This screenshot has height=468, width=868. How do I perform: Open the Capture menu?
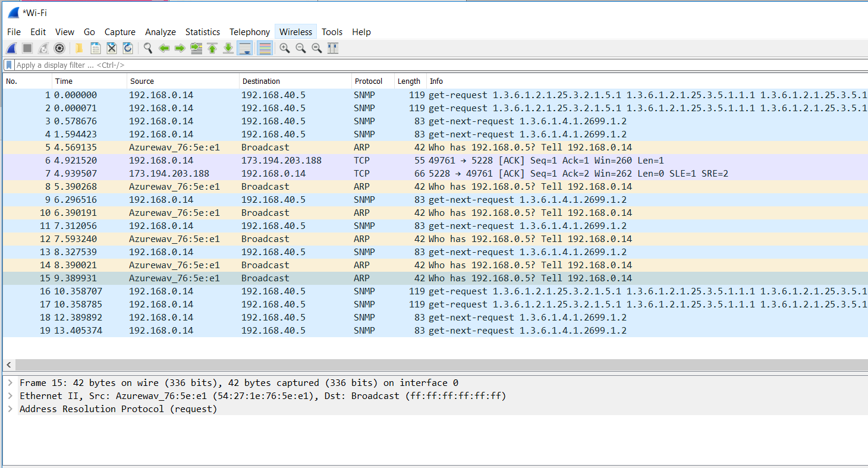pos(120,32)
